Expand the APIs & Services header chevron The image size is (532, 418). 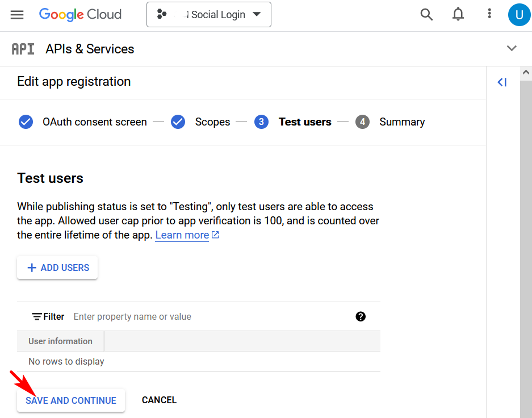tap(512, 48)
